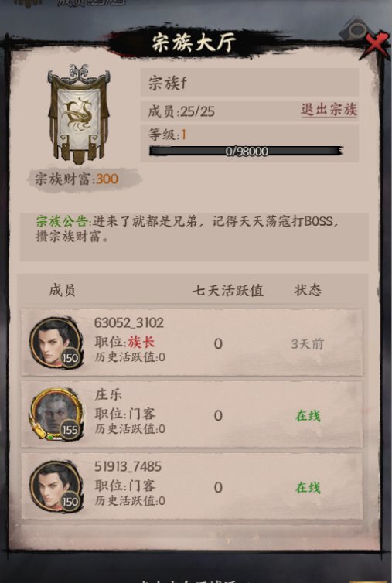Select the 51913_7485 member row
Viewport: 392px width, 583px height.
192,486
